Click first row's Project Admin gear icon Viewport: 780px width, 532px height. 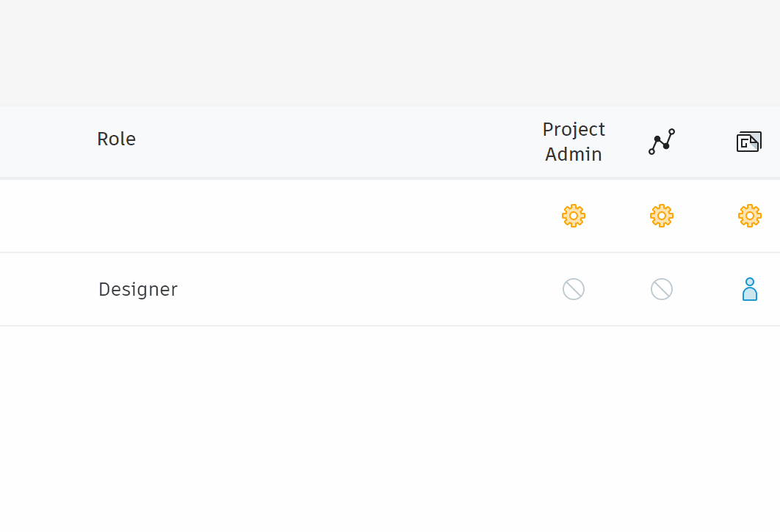coord(574,216)
